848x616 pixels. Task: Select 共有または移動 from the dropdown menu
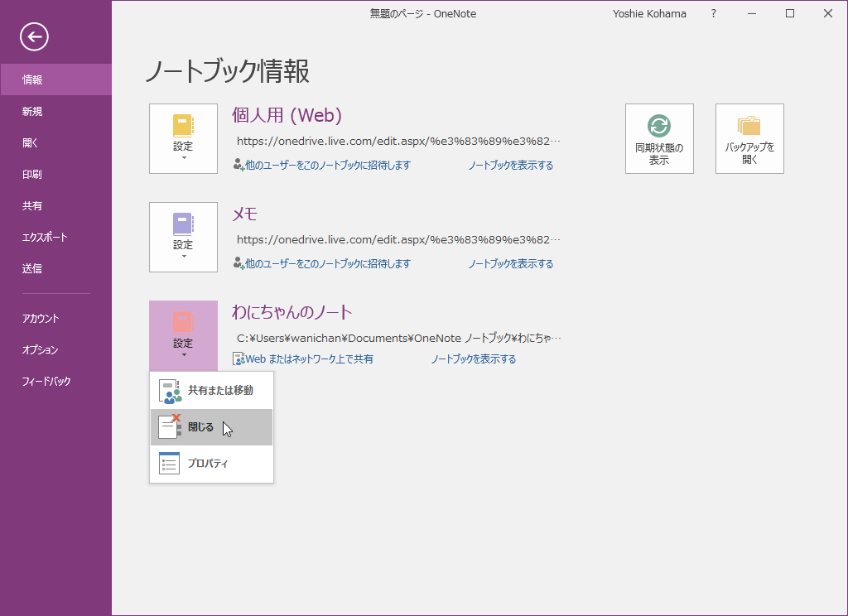[x=211, y=391]
